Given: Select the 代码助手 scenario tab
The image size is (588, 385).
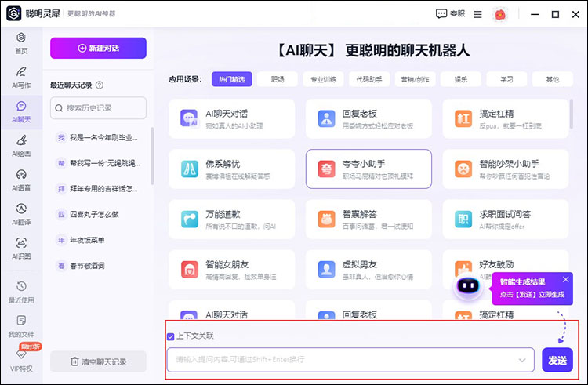Looking at the screenshot, I should point(370,79).
